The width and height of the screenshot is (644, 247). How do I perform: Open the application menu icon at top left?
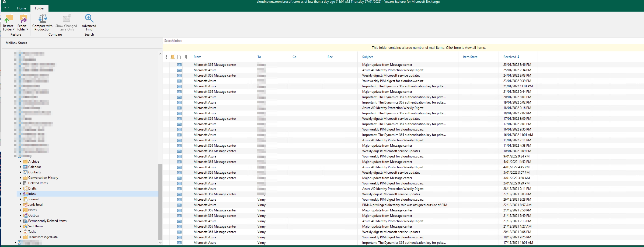click(x=6, y=8)
